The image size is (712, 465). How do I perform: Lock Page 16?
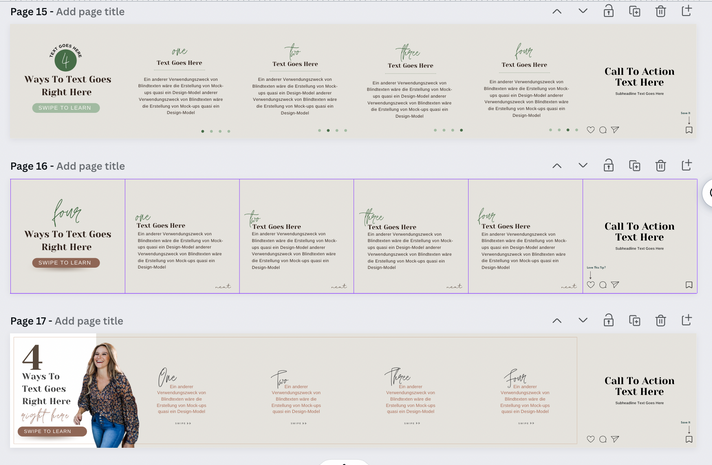point(608,166)
